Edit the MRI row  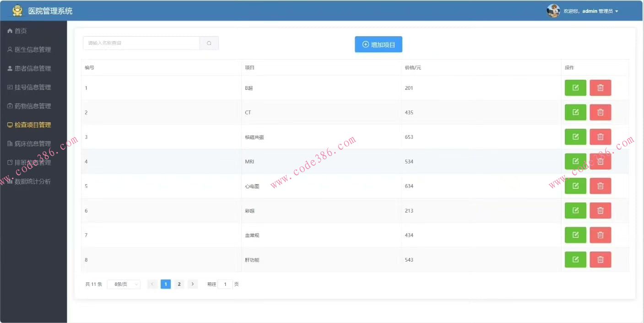click(x=575, y=161)
